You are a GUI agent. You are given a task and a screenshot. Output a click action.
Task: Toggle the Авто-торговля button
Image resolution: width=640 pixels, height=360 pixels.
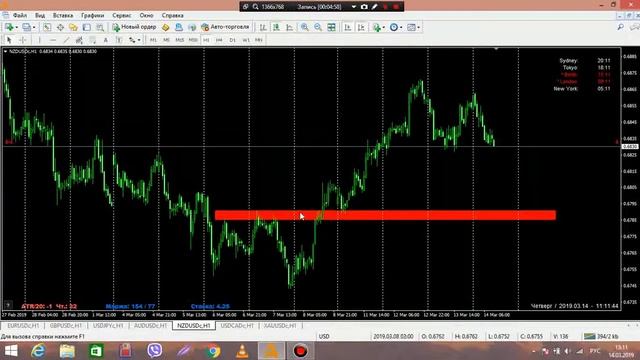(x=225, y=27)
